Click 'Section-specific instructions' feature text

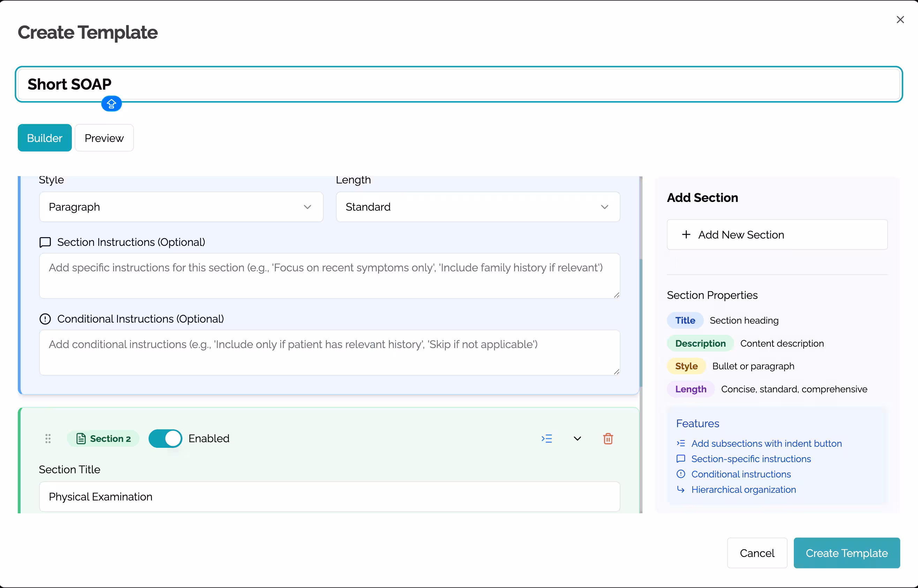(751, 459)
